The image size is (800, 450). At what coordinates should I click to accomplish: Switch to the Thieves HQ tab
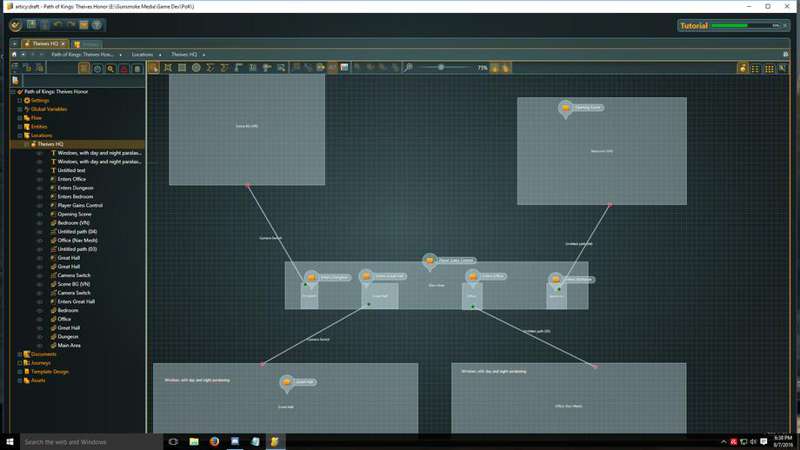pos(44,44)
